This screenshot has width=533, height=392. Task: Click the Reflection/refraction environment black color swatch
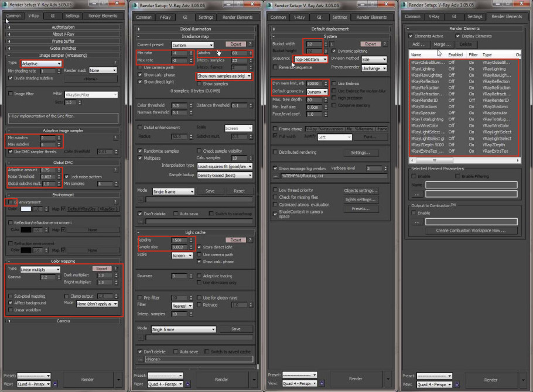pyautogui.click(x=26, y=230)
